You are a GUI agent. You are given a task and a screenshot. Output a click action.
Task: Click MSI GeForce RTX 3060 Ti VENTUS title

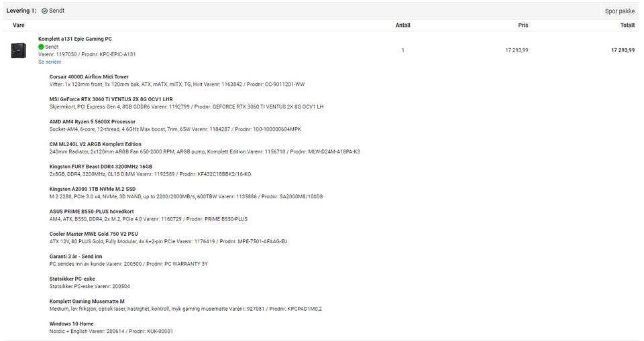(111, 99)
